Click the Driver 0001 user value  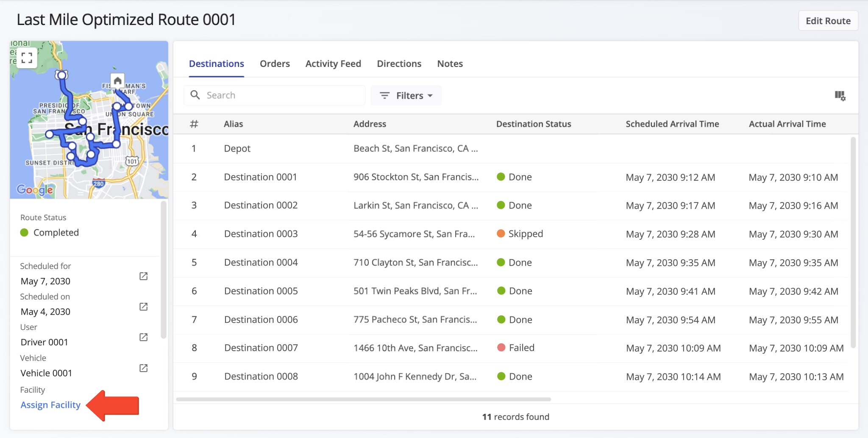(x=44, y=342)
